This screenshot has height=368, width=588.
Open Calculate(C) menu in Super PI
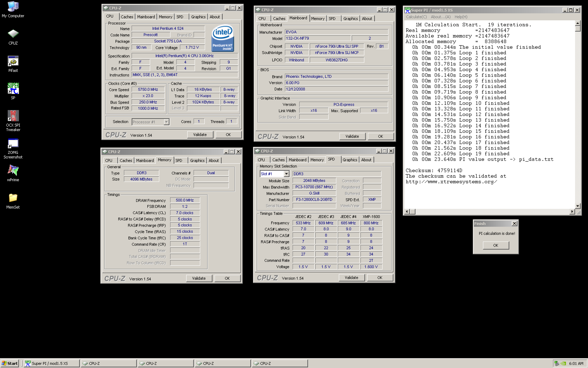pyautogui.click(x=416, y=17)
